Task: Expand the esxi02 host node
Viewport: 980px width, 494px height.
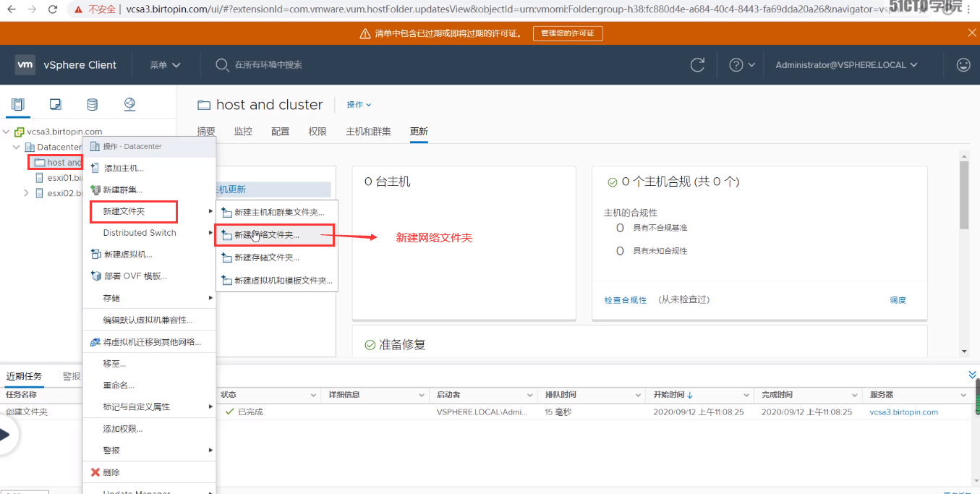Action: (x=27, y=193)
